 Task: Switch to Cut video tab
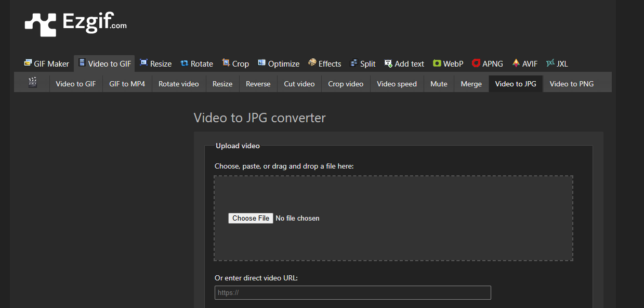click(299, 84)
